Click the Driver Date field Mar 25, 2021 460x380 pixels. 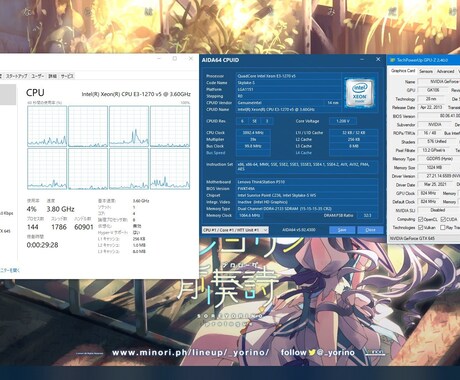pyautogui.click(x=435, y=185)
